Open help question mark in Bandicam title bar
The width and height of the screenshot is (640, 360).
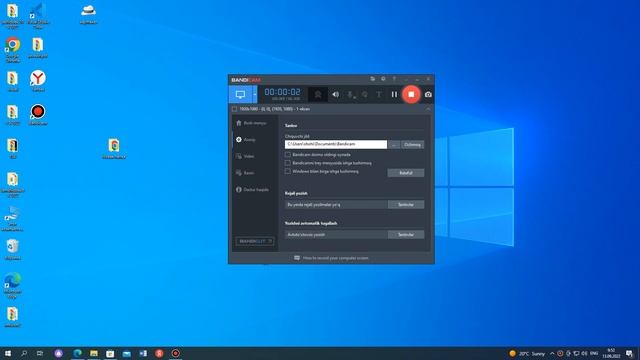point(394,79)
